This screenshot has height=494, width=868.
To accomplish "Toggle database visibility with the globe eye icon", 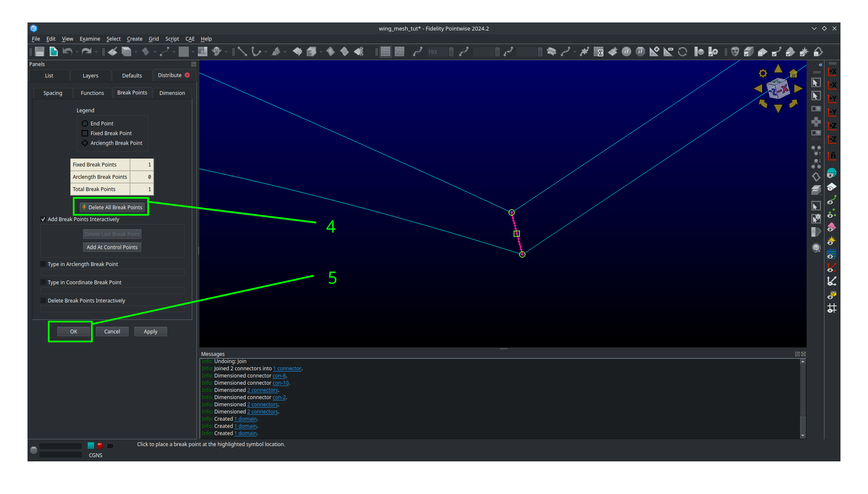I will (831, 173).
